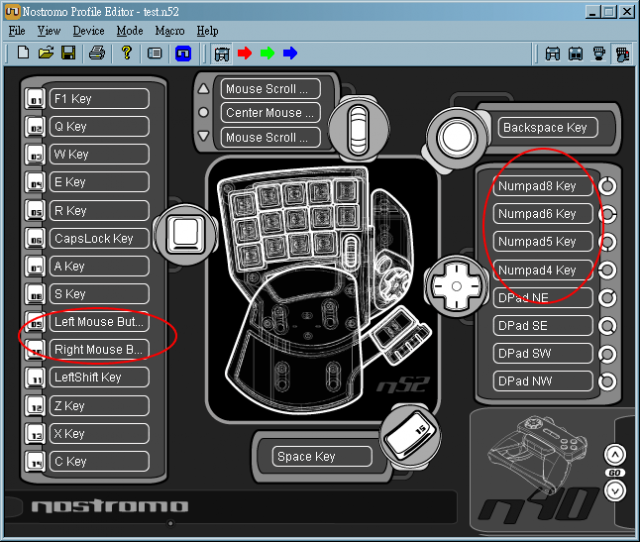Viewport: 640px width, 542px height.
Task: Select the green arrow shift state
Action: coord(267,53)
